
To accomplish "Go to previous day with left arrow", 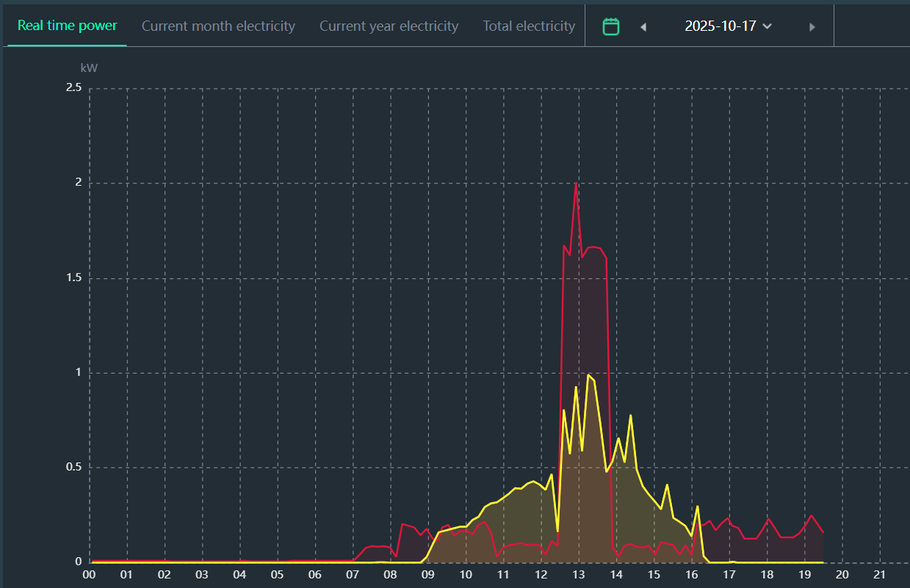I will click(643, 27).
